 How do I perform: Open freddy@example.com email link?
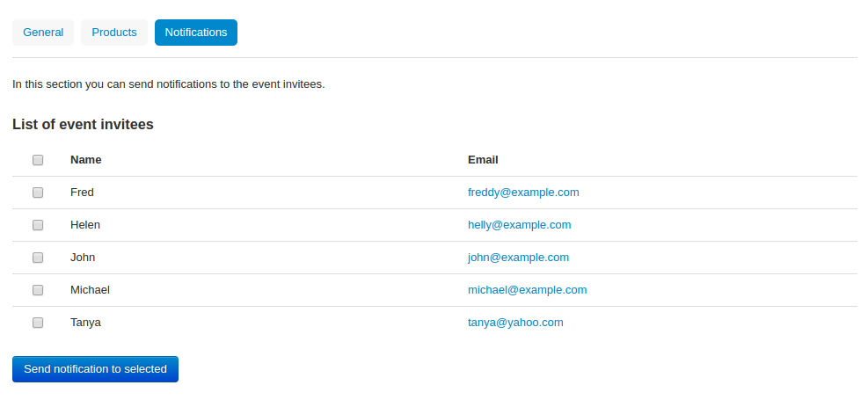(523, 193)
